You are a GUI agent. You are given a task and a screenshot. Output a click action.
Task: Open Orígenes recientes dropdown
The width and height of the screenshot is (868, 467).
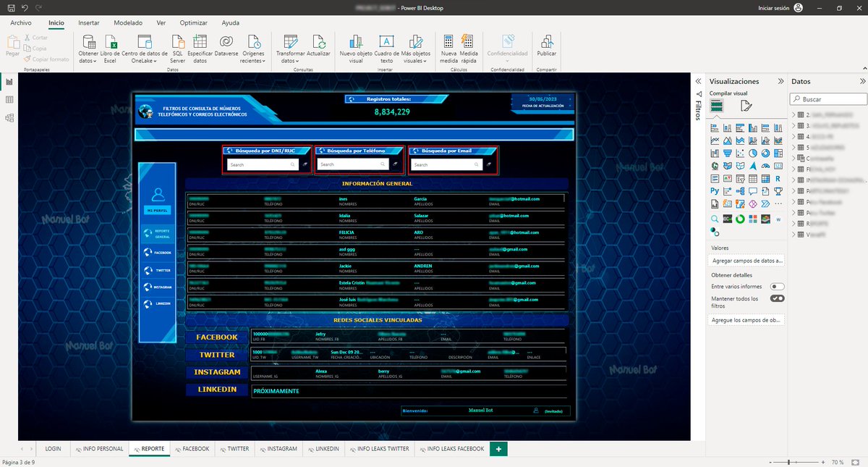point(253,49)
